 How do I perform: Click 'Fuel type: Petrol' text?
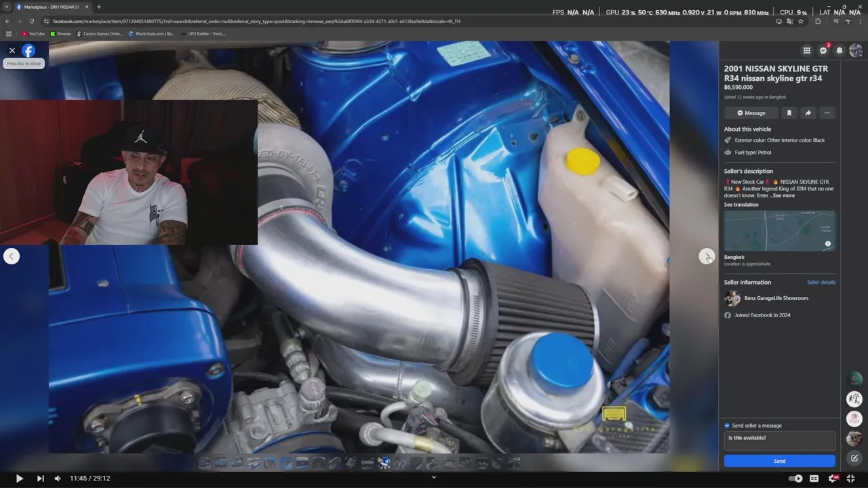point(753,152)
